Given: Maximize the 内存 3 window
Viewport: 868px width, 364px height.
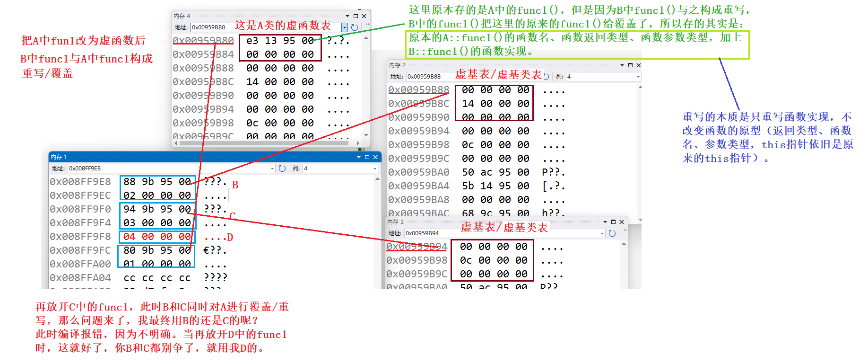Looking at the screenshot, I should (x=613, y=222).
